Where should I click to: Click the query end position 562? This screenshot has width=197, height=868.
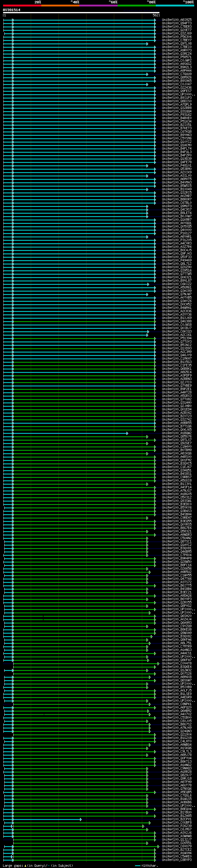click(155, 15)
